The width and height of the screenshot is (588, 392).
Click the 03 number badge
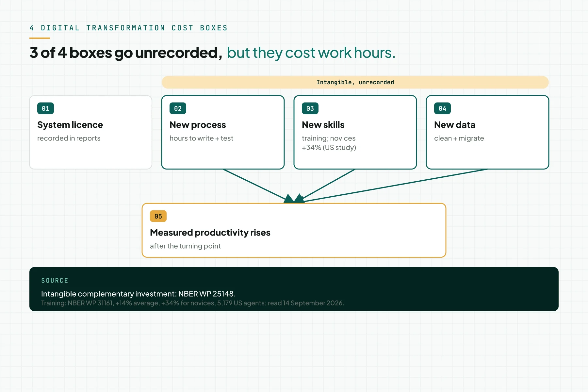(x=310, y=108)
